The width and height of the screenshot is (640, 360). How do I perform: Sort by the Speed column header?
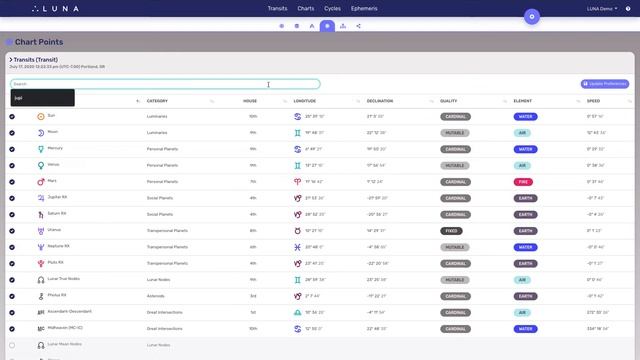(593, 101)
